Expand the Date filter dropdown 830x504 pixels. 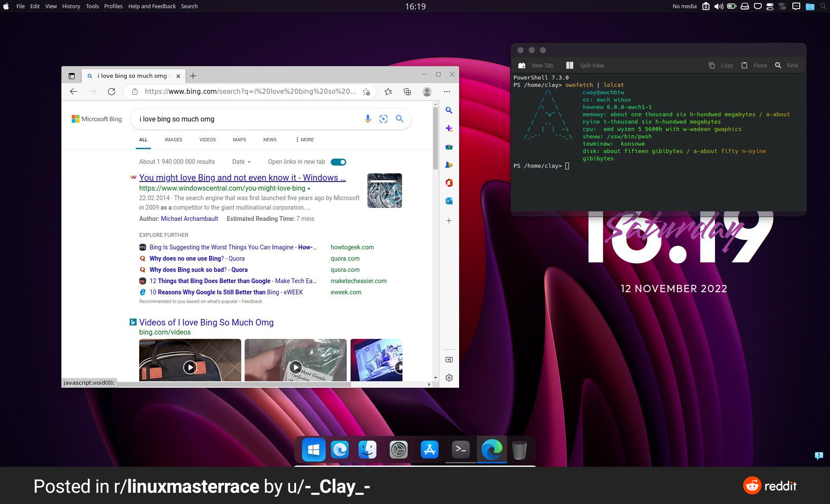(241, 162)
